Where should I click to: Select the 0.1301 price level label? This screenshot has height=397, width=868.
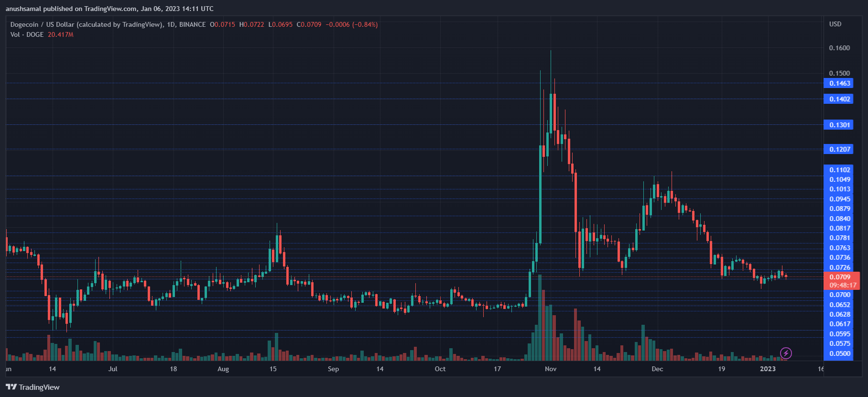click(838, 125)
